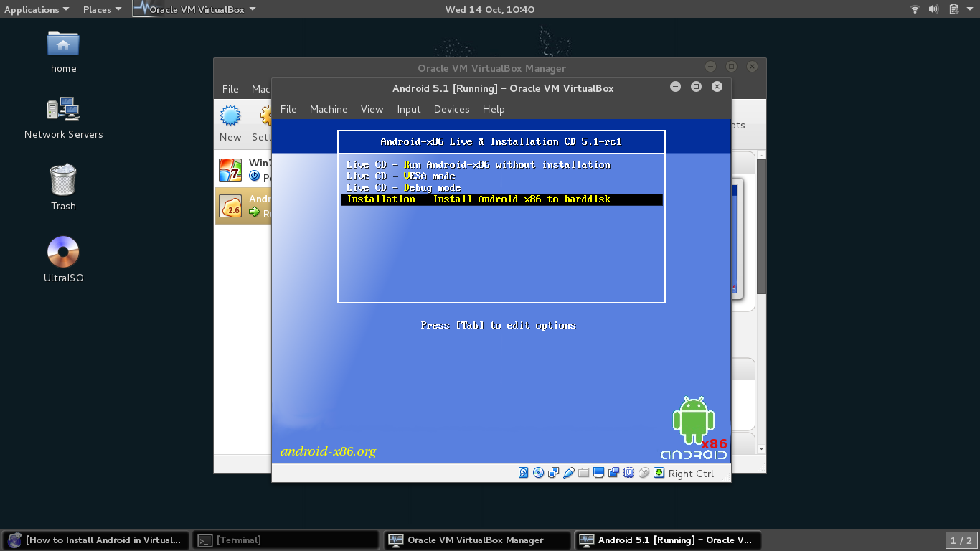Open the File menu of the Android VM window
The height and width of the screenshot is (551, 980).
(288, 109)
